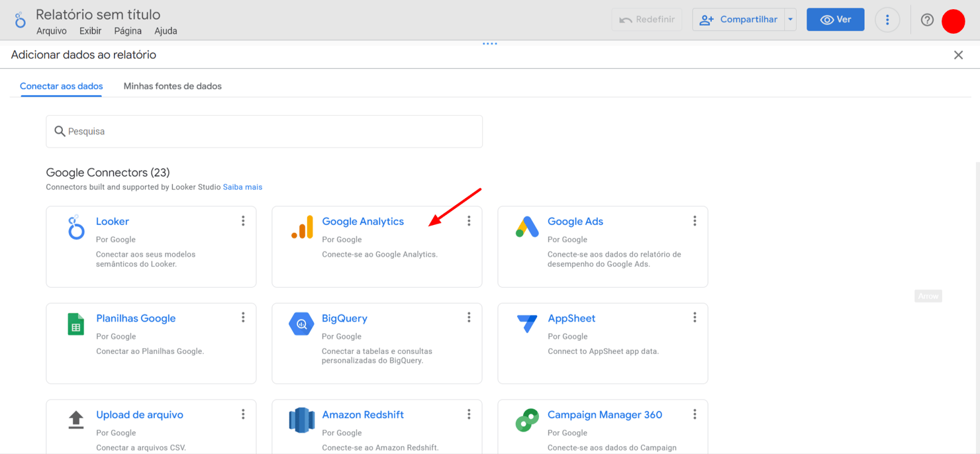Click the report title Relatório sem título
This screenshot has width=980, height=454.
[98, 14]
